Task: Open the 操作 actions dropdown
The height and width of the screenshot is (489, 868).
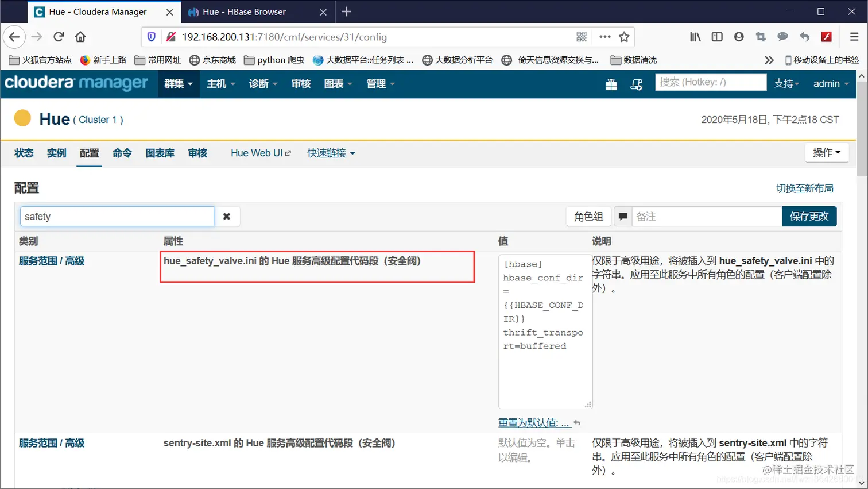Action: [827, 152]
